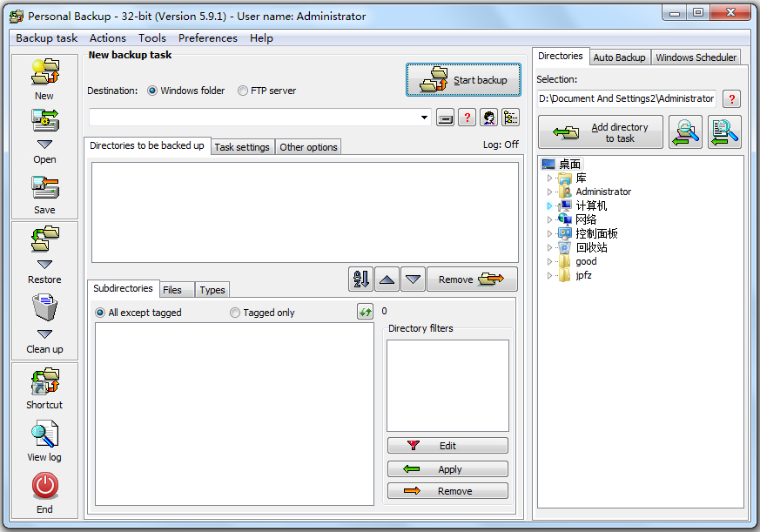Click question mark beside Selection path
The image size is (760, 532).
click(731, 99)
